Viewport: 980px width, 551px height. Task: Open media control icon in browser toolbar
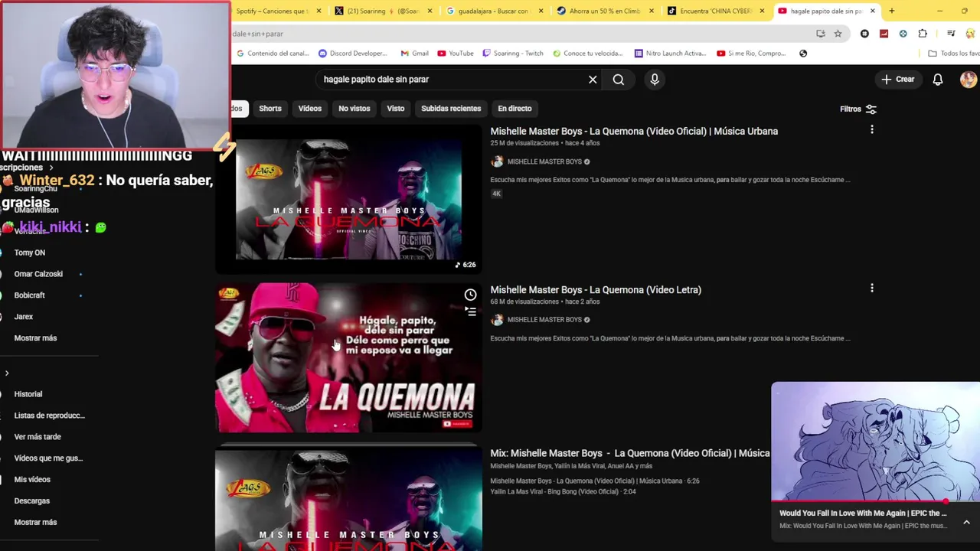[951, 34]
